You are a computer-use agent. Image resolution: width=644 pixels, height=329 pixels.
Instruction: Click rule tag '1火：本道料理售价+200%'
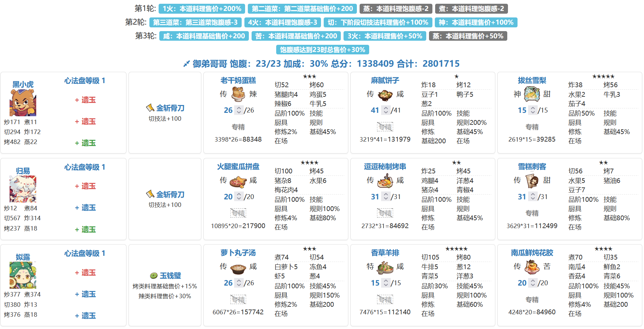click(x=202, y=9)
